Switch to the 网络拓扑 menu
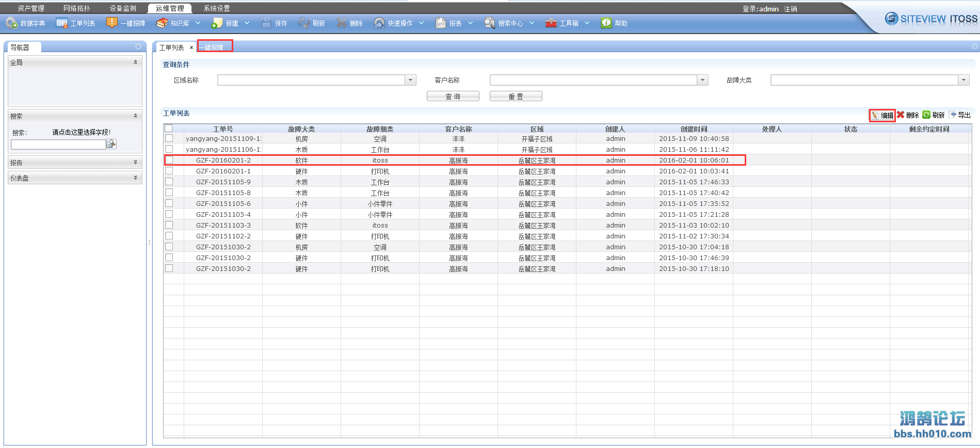Screen dimensions: 980x448 77,8
